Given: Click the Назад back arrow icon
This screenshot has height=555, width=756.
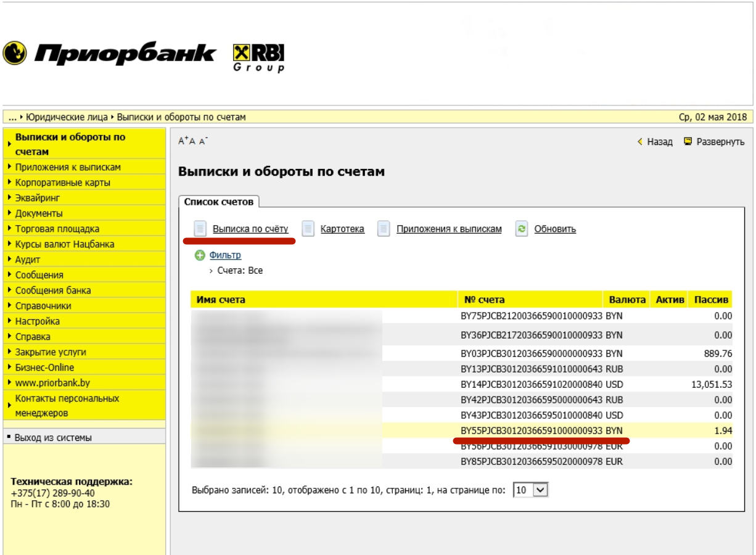Looking at the screenshot, I should click(x=640, y=142).
